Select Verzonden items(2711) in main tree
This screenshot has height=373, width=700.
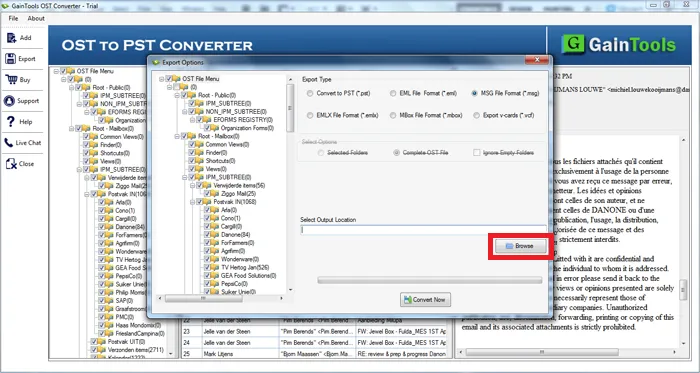[x=136, y=350]
